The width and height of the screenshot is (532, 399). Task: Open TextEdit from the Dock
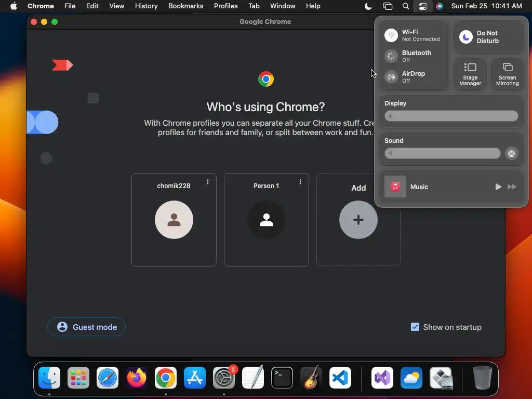click(253, 378)
